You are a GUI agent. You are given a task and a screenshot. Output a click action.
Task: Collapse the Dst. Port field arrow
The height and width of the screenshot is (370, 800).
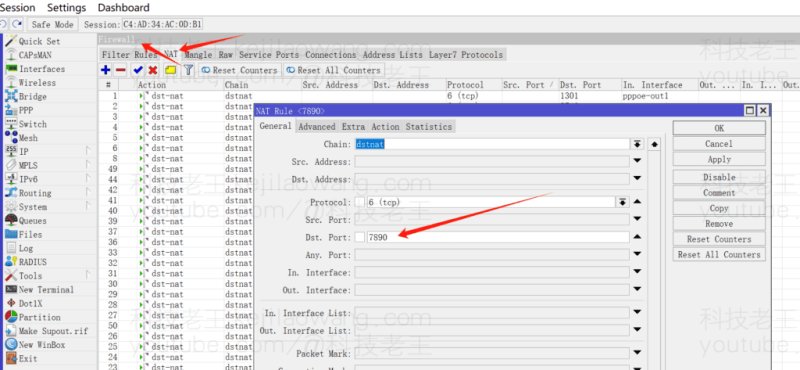(637, 237)
